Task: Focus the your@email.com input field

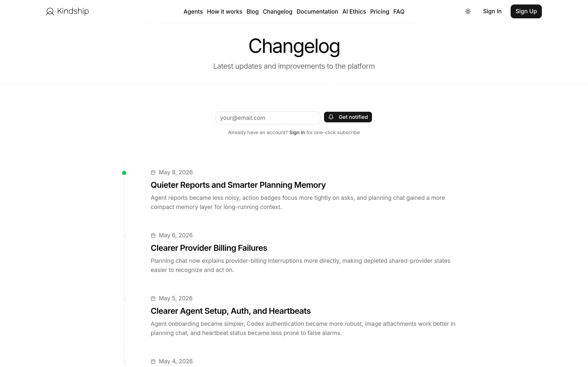Action: (268, 118)
